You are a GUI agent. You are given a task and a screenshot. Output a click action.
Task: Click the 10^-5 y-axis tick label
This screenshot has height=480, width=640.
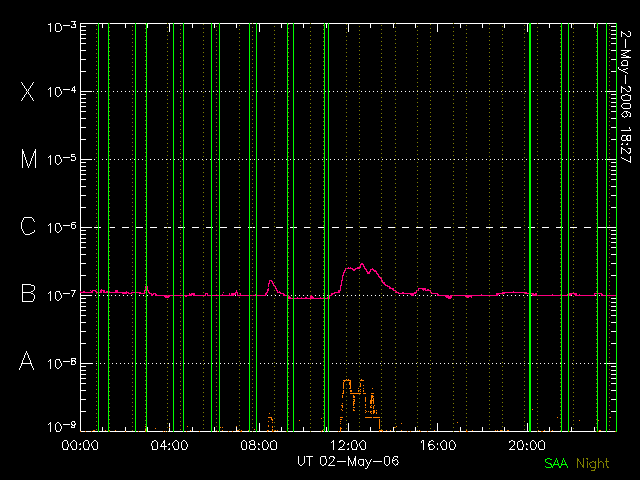click(x=62, y=160)
